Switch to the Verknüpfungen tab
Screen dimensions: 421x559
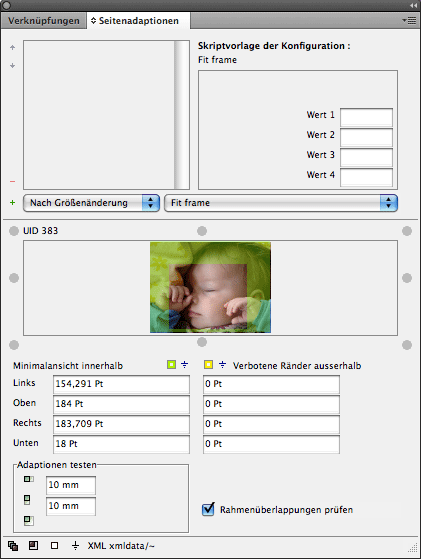[x=44, y=21]
